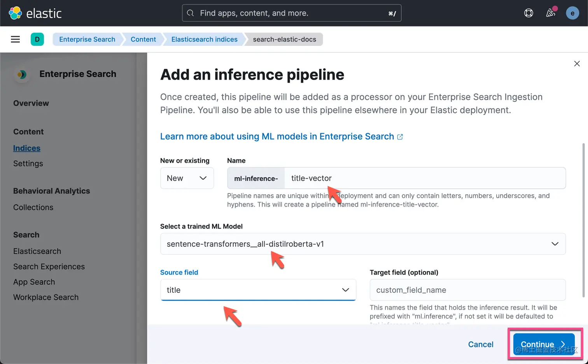Click the Select a trained ML Model label
This screenshot has height=364, width=588.
pos(201,226)
